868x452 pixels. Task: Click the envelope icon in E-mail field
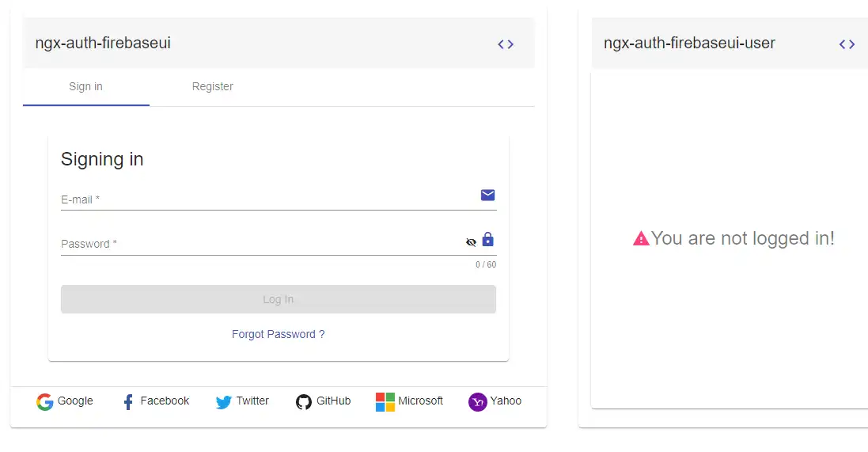click(487, 196)
